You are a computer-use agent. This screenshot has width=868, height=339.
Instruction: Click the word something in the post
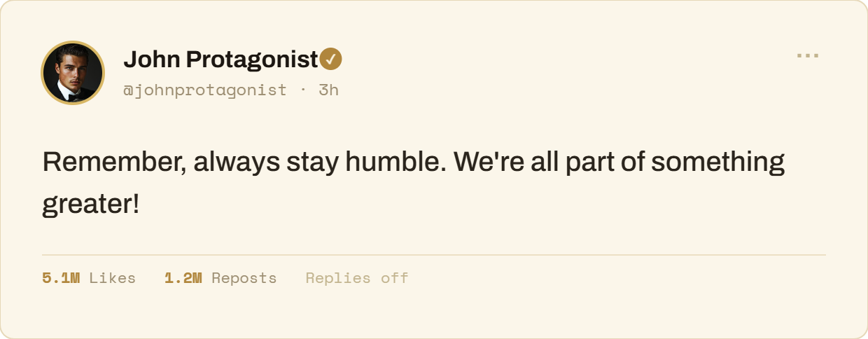pyautogui.click(x=718, y=164)
